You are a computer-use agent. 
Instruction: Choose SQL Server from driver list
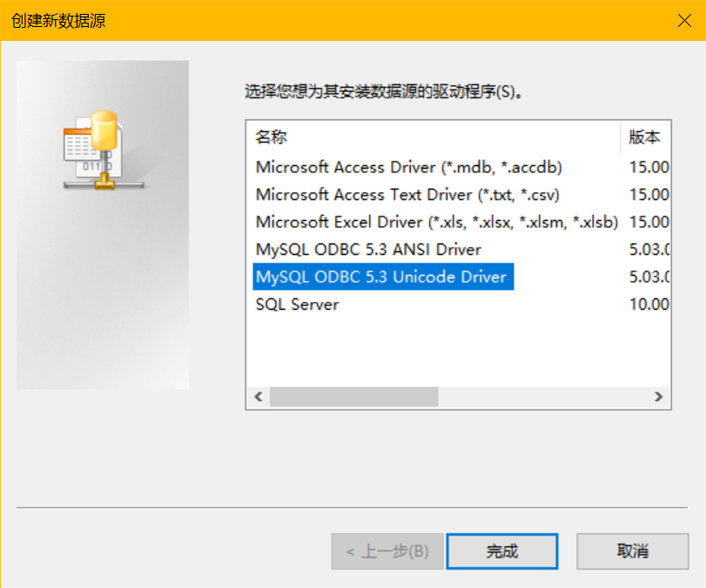297,304
